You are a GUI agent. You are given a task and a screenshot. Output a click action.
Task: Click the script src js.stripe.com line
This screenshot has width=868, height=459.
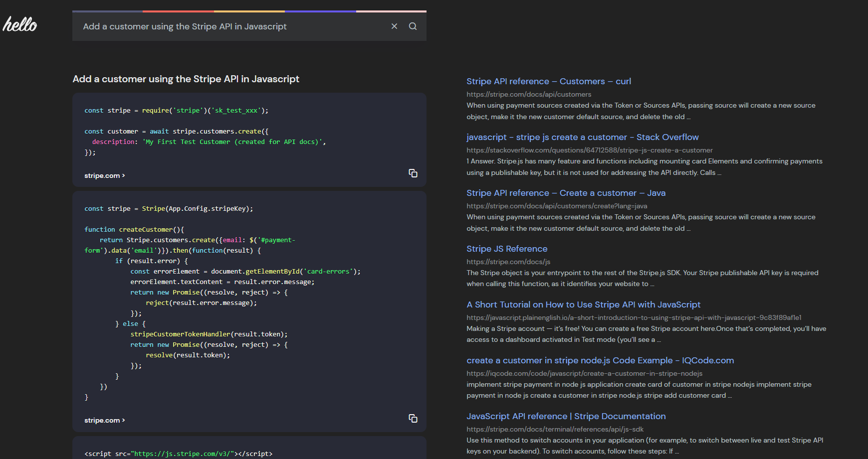[x=179, y=454]
